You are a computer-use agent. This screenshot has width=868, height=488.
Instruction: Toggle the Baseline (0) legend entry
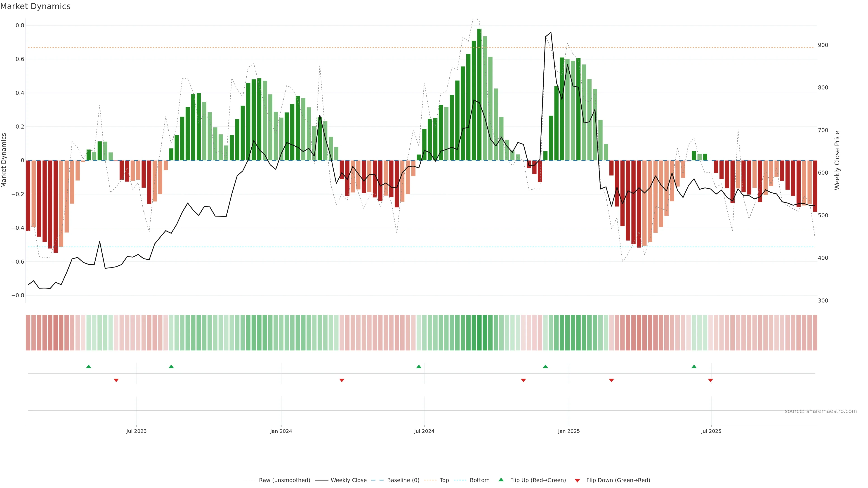tap(403, 480)
